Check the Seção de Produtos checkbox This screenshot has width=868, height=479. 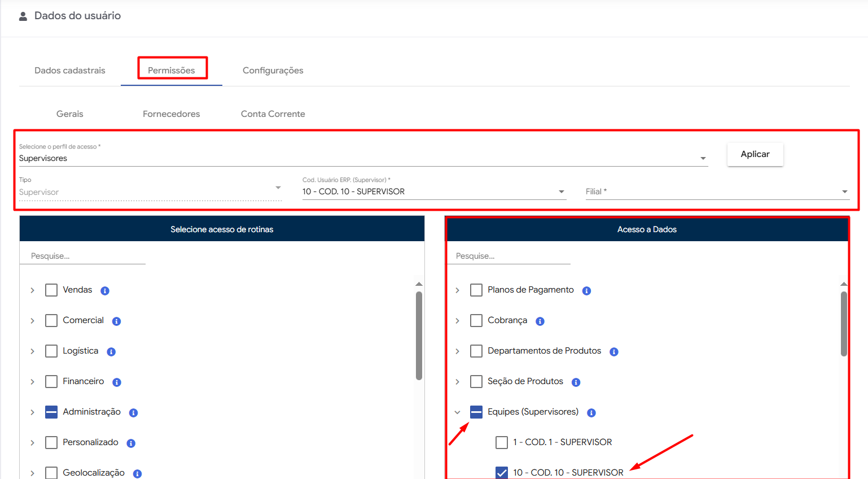[476, 382]
